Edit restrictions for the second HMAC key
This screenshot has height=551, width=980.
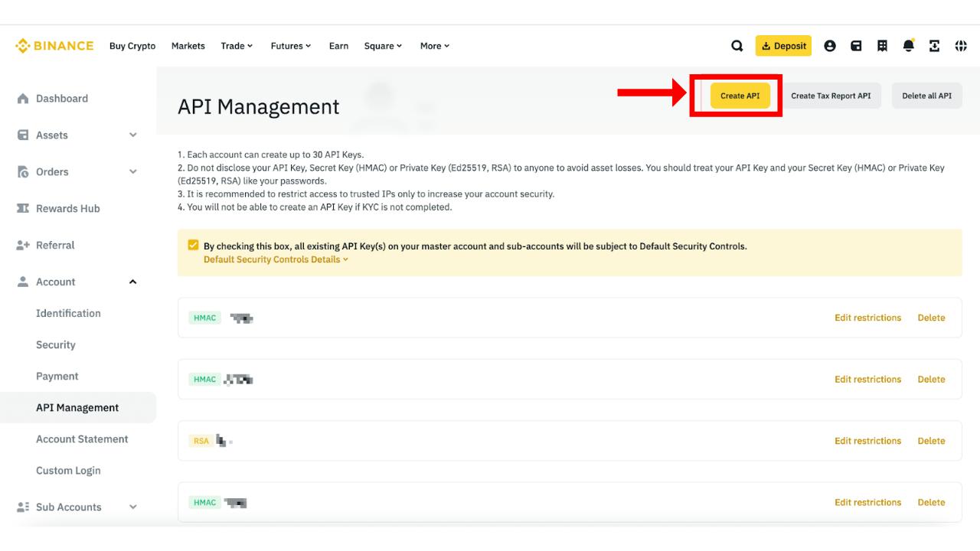point(868,380)
